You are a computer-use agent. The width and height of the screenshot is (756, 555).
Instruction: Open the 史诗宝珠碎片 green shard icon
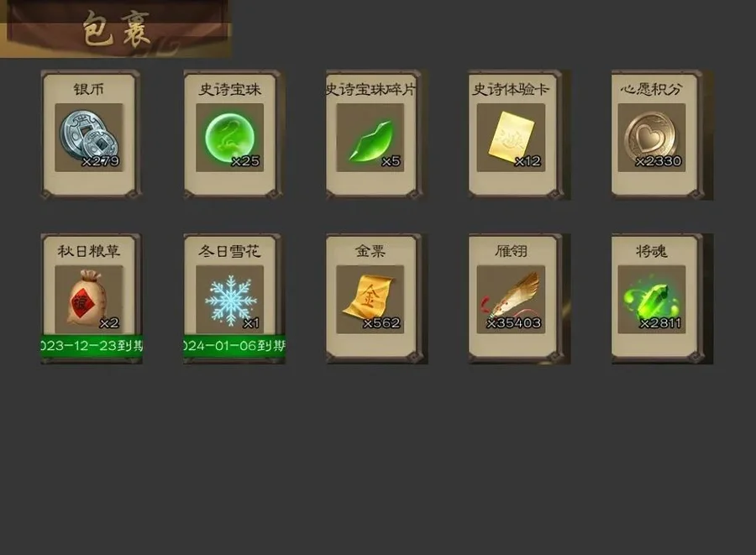click(x=370, y=138)
